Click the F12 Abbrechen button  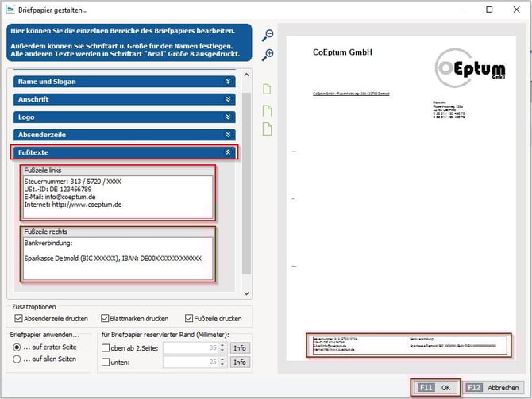(493, 388)
